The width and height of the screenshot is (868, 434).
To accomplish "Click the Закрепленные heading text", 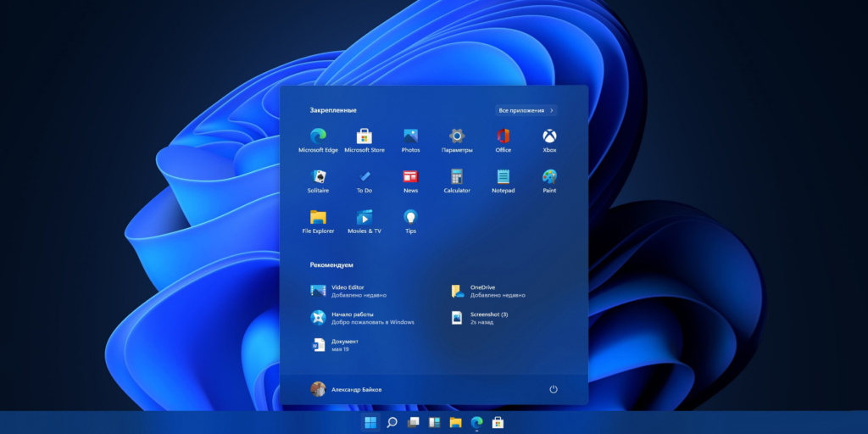I will click(333, 110).
